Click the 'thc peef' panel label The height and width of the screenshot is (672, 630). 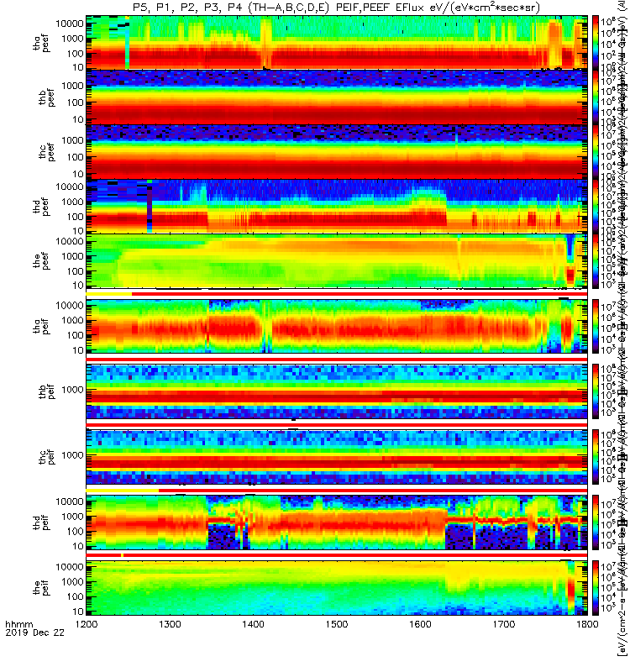click(46, 152)
